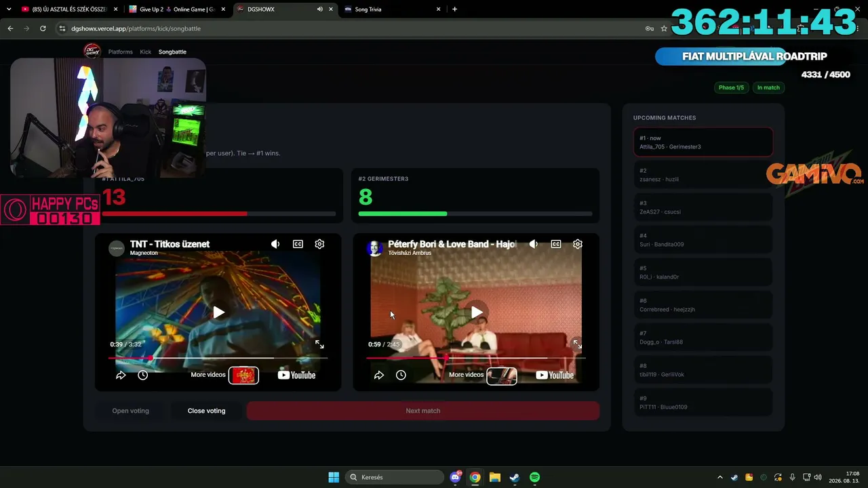Mute the Péterfy Bori video volume icon

(x=534, y=244)
